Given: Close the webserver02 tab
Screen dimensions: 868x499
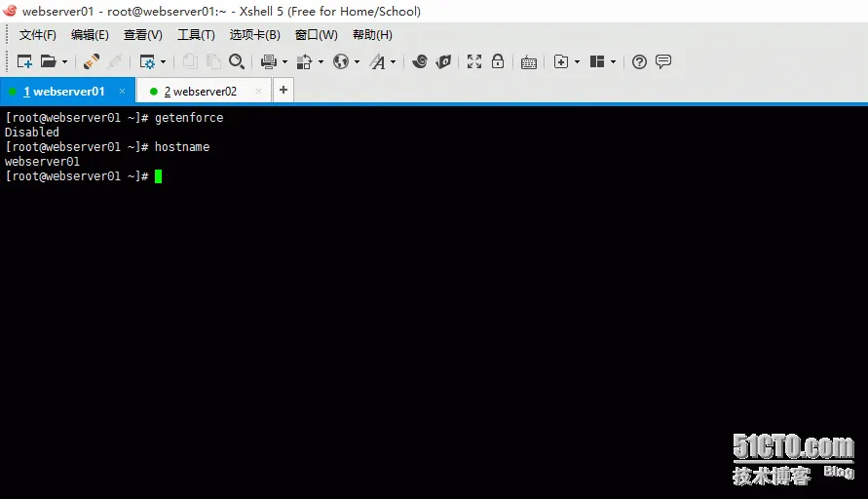Looking at the screenshot, I should click(x=258, y=91).
